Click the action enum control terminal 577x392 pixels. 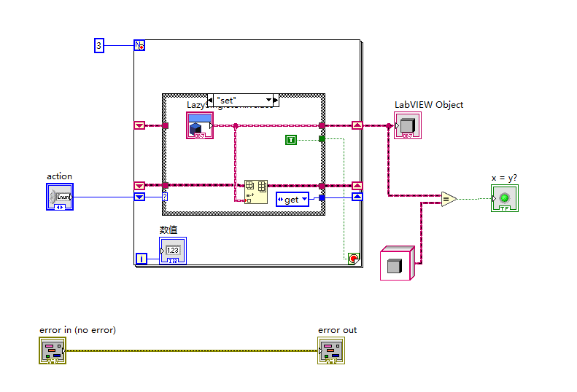pos(60,197)
